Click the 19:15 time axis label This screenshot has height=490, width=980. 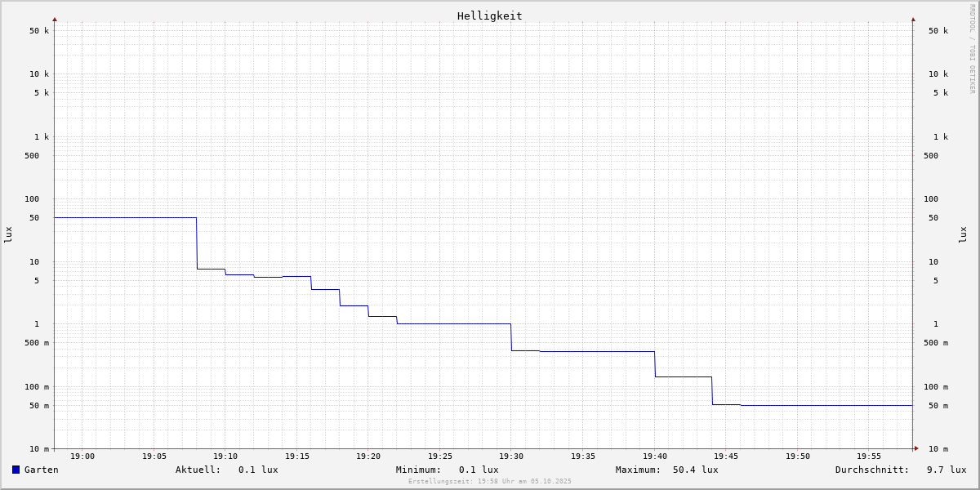tap(297, 457)
